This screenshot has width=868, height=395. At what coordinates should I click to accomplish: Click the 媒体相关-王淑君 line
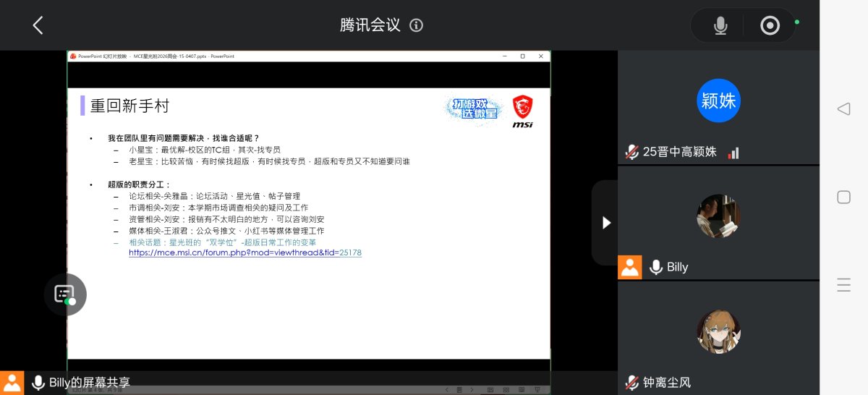click(x=226, y=231)
